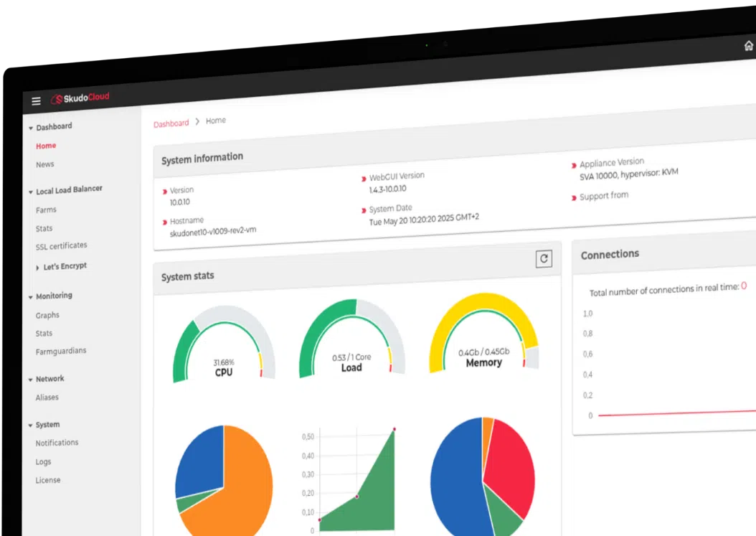This screenshot has width=756, height=536.
Task: Open SSL certificates page
Action: 61,246
